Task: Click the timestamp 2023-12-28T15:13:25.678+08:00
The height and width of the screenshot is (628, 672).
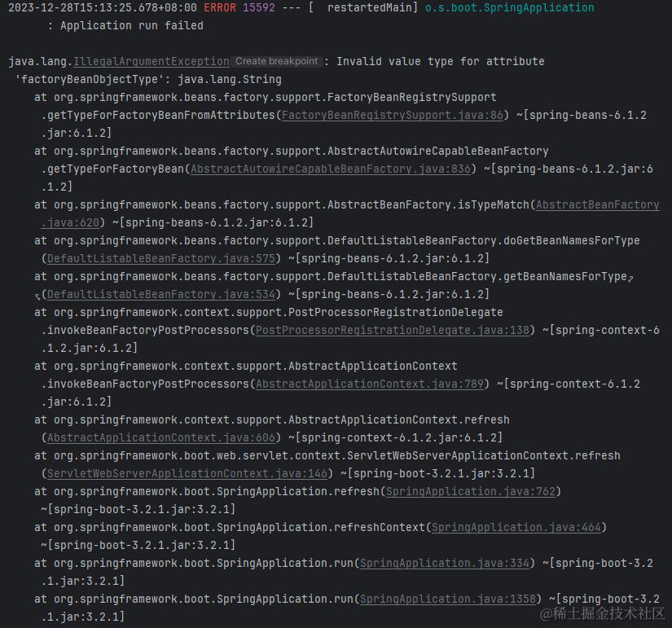Action: [x=103, y=7]
